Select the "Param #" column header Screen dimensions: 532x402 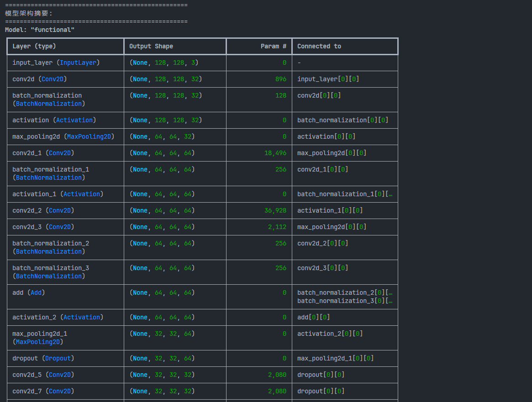pyautogui.click(x=273, y=47)
